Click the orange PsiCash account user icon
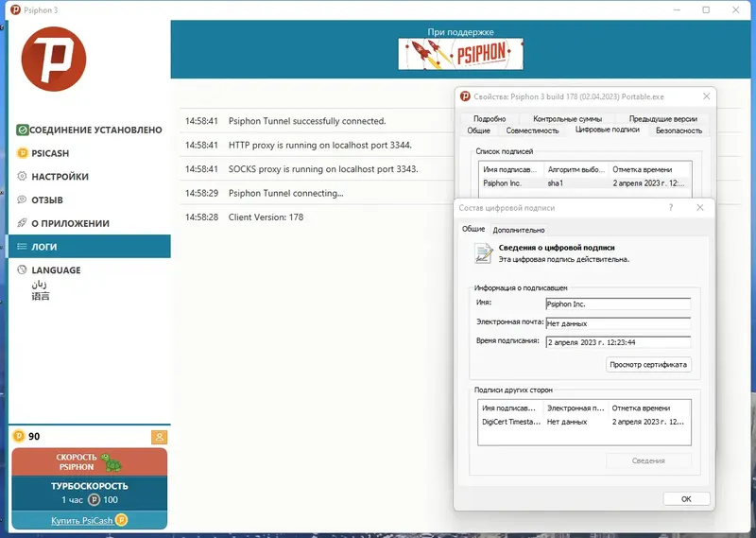This screenshot has width=756, height=538. (x=159, y=437)
